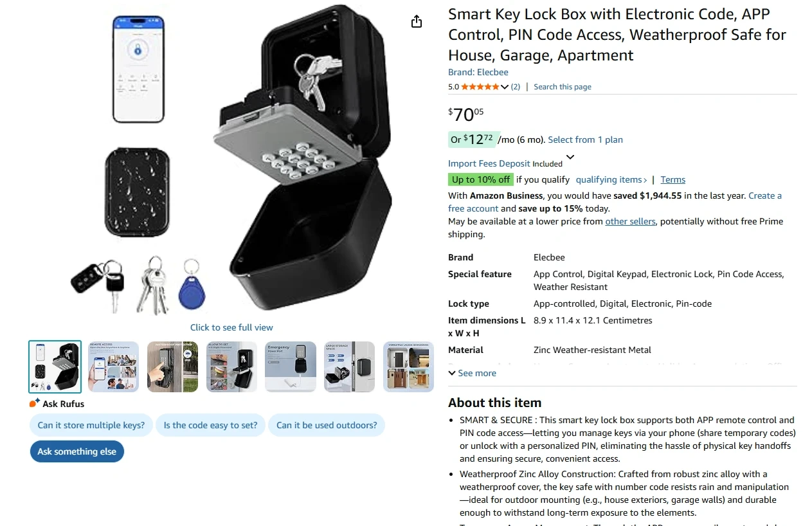Show the large storage space thumbnail
The width and height of the screenshot is (812, 526).
click(349, 367)
